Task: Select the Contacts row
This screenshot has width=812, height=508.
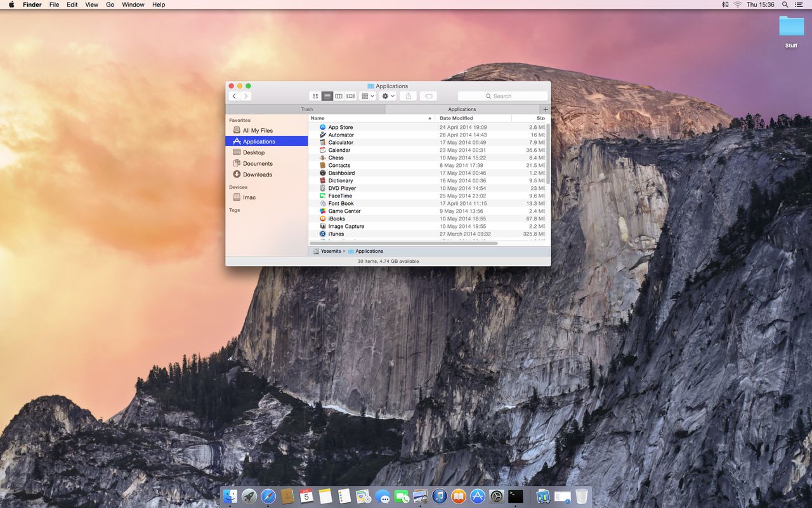Action: pos(427,165)
